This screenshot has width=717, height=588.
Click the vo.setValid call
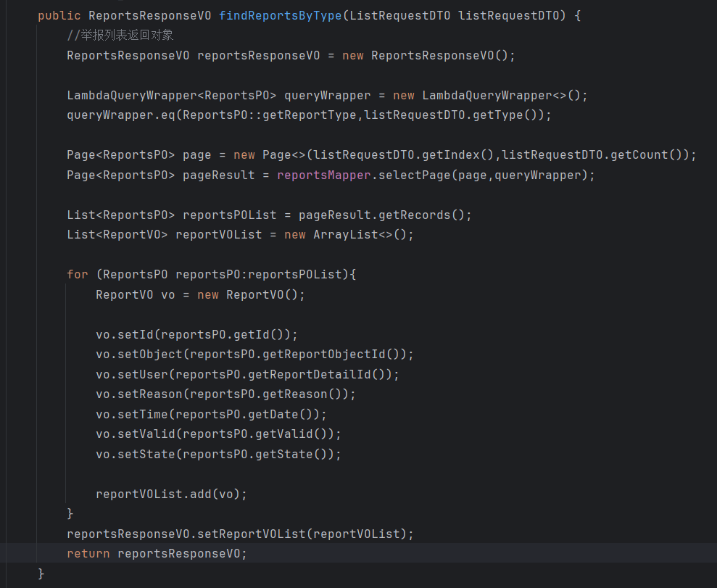[x=136, y=434]
